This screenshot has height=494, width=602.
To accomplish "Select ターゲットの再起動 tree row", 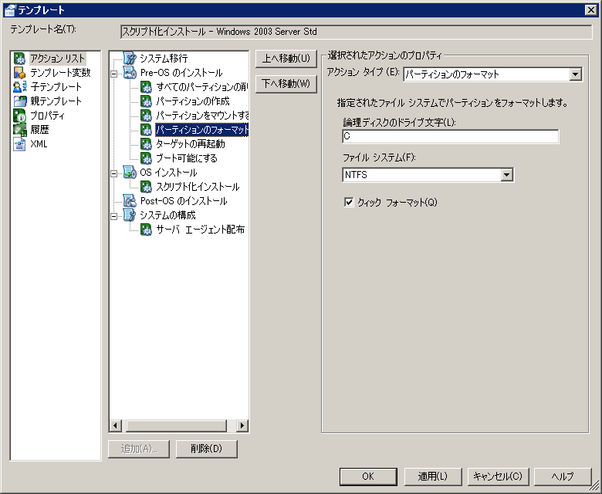I will tap(190, 144).
